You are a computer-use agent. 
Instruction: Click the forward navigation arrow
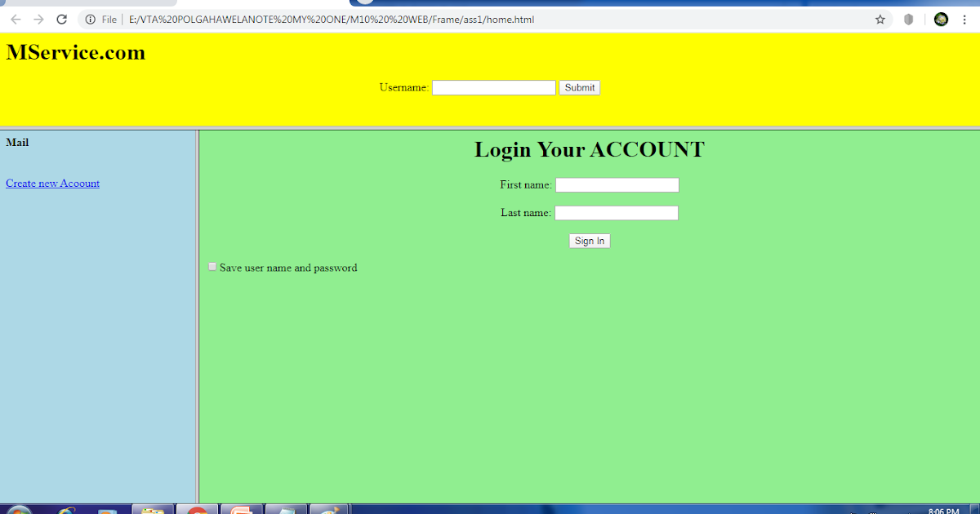pyautogui.click(x=38, y=19)
